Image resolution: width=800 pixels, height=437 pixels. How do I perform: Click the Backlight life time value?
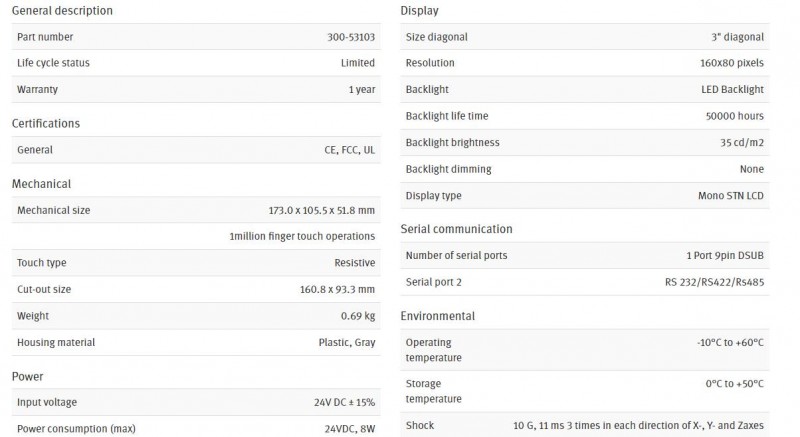(x=735, y=116)
